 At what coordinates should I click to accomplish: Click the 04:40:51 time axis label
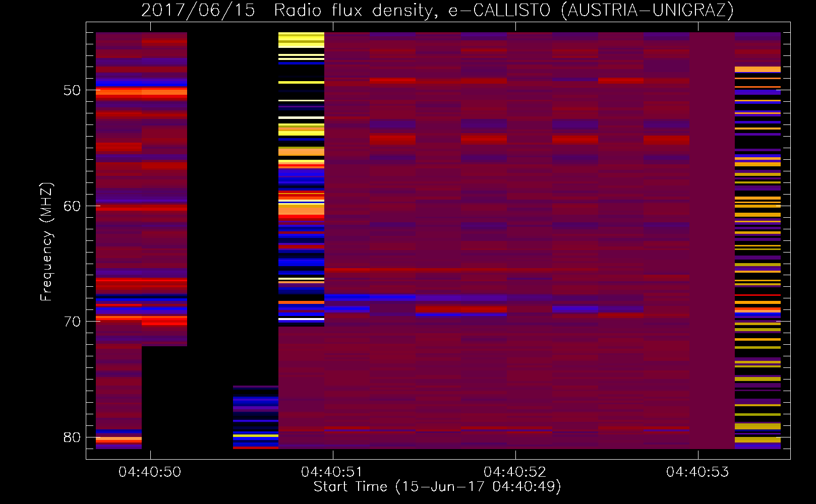(332, 472)
